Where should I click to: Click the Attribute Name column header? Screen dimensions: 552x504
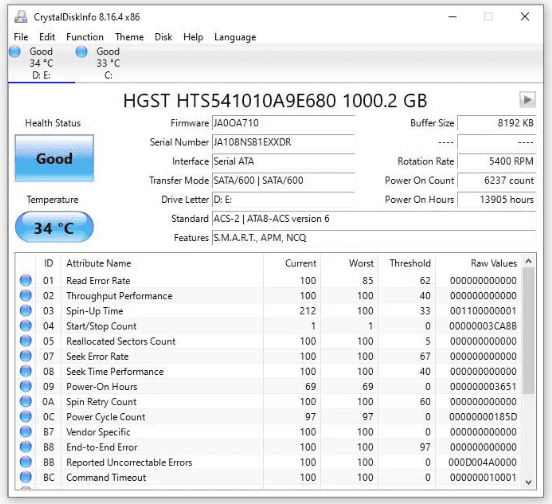tap(162, 263)
